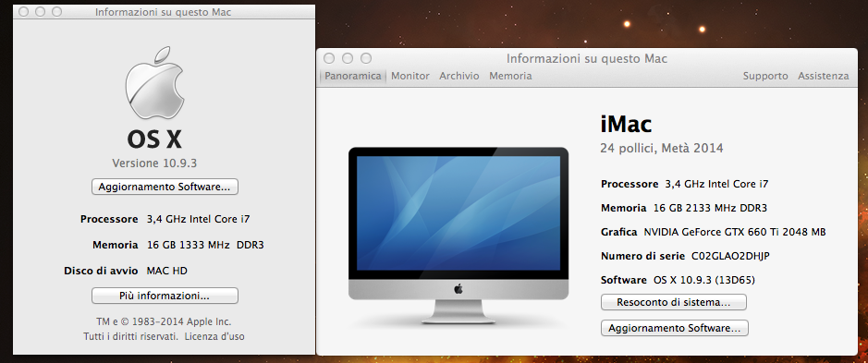
Task: Open the Archivio tab
Action: tap(459, 76)
